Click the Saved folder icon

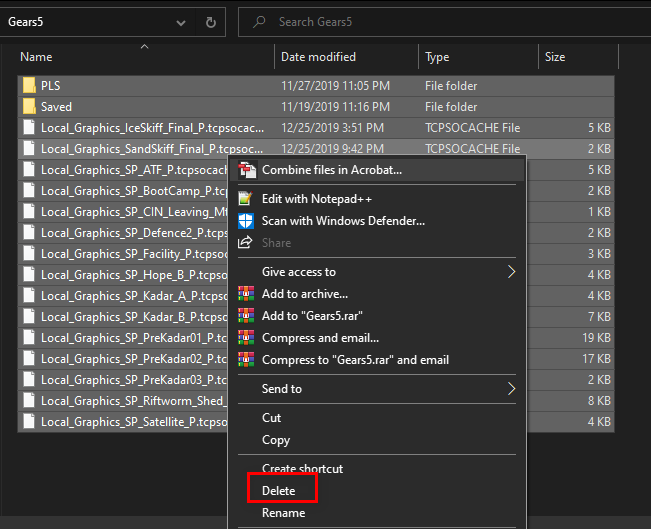(x=29, y=107)
